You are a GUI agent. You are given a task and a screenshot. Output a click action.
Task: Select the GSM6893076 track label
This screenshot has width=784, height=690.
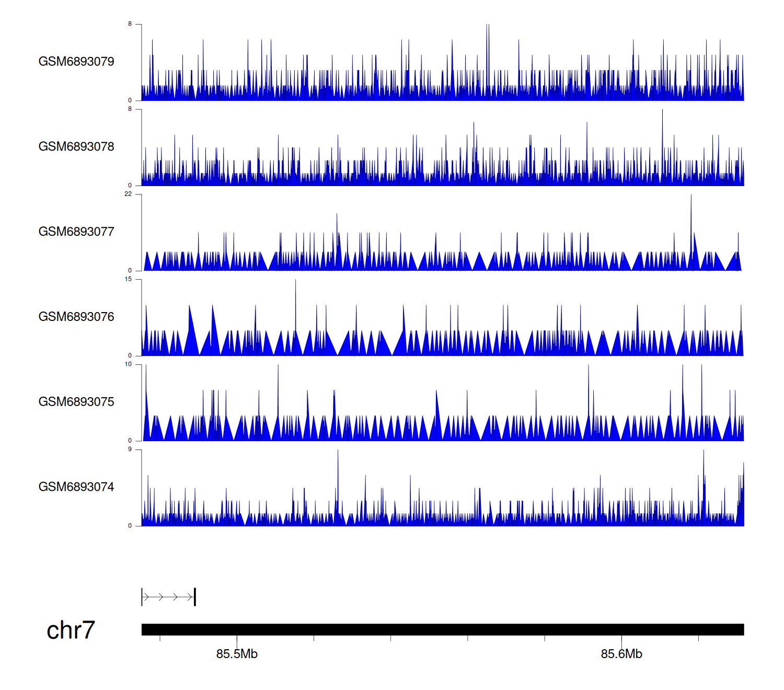pyautogui.click(x=76, y=317)
